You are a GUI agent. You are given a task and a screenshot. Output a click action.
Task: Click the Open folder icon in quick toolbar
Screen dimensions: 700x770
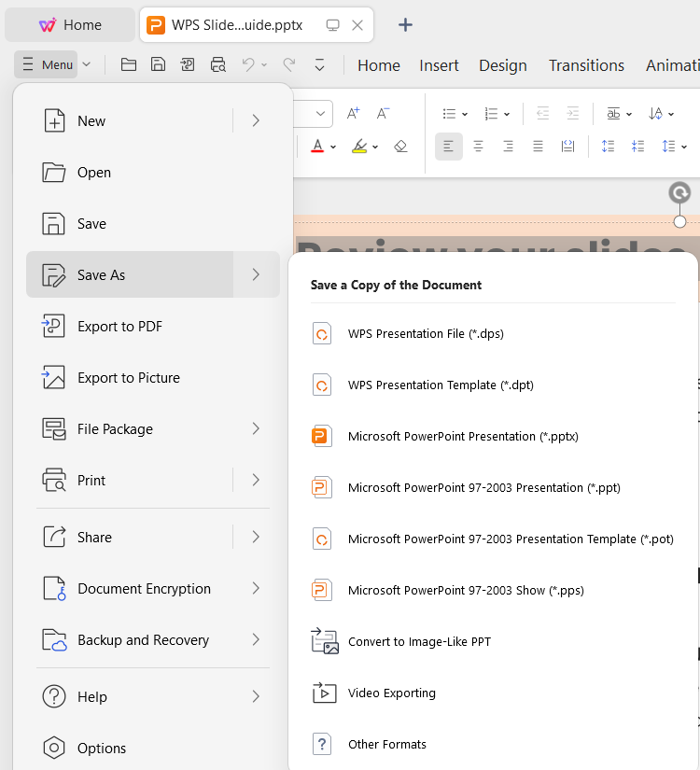(x=129, y=64)
